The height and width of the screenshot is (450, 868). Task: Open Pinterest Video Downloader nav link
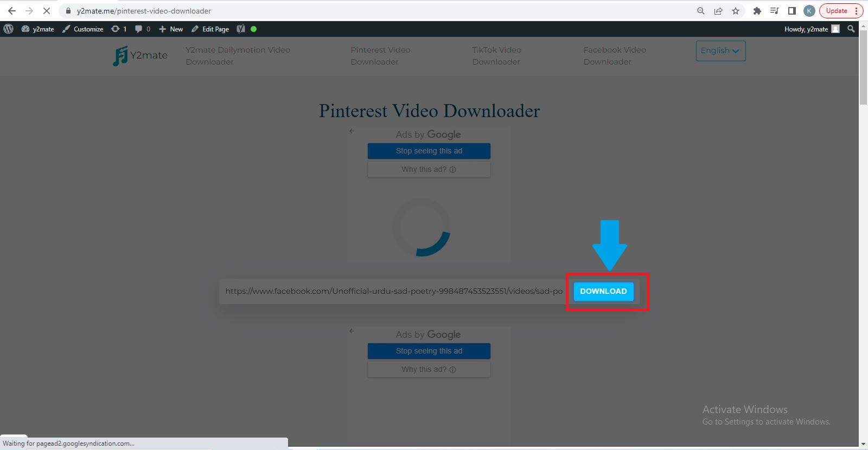[380, 56]
